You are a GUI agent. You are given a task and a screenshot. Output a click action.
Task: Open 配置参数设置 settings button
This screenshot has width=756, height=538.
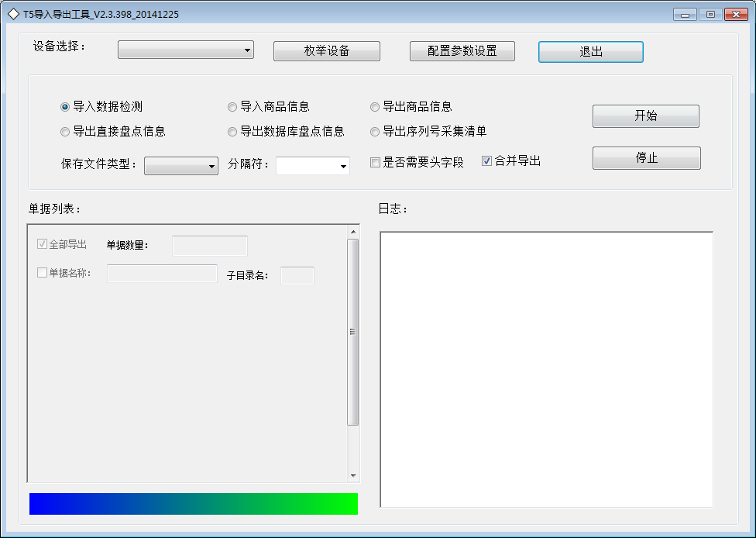[x=462, y=51]
